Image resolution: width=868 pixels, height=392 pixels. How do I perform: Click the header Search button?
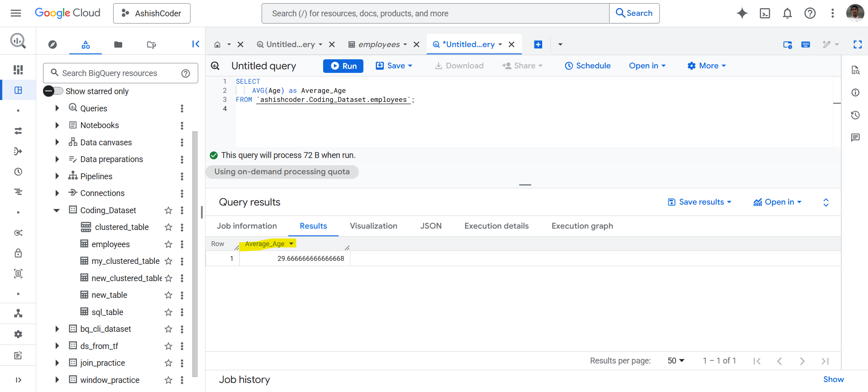pyautogui.click(x=634, y=13)
